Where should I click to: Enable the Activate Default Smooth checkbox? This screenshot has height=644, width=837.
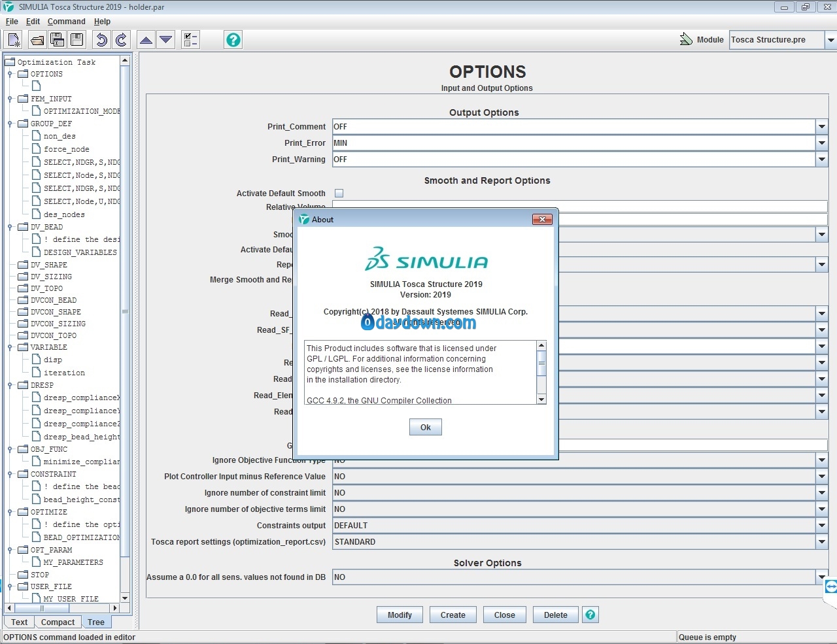click(339, 194)
